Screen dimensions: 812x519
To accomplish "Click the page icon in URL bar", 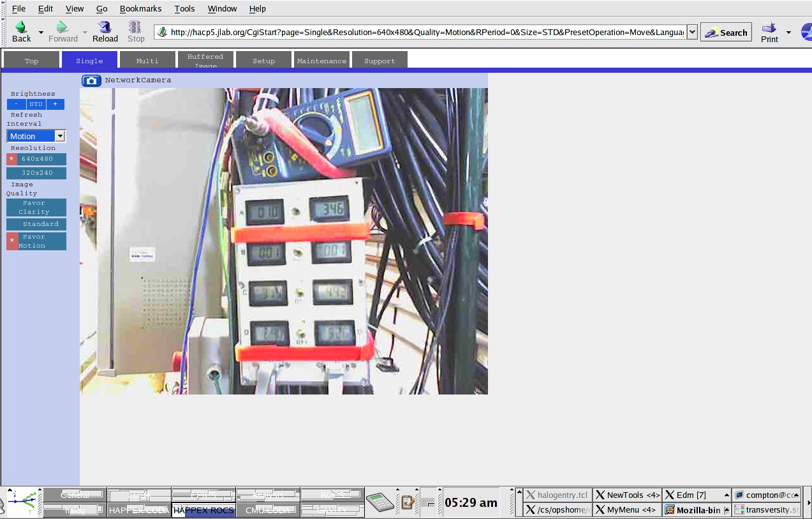I will (162, 32).
